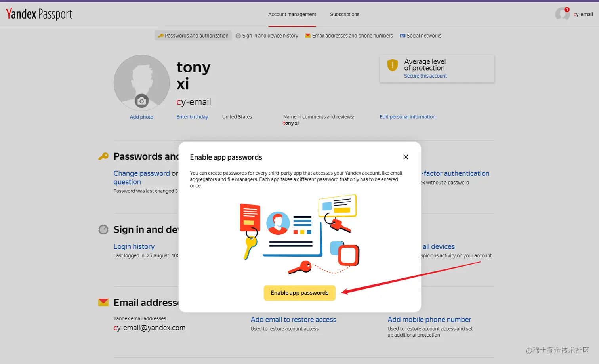This screenshot has height=364, width=599.
Task: Click the envelope icon beside Email addresses heading
Action: [x=103, y=302]
